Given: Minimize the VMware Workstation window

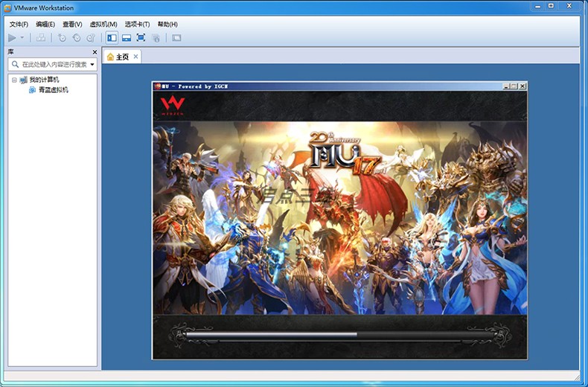Looking at the screenshot, I should tap(538, 6).
